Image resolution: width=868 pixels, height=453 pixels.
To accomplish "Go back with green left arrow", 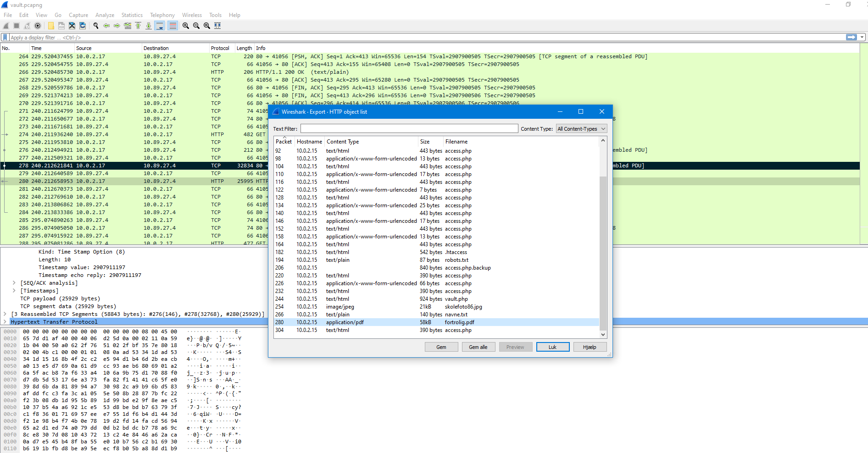I will [106, 26].
